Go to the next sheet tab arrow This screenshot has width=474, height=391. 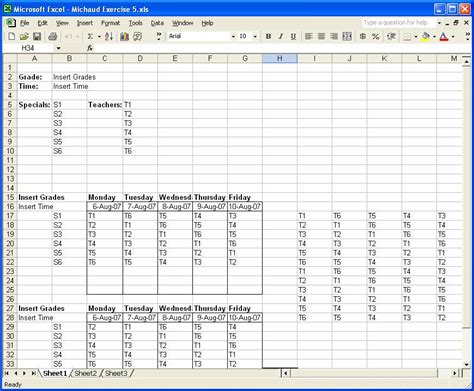(24, 373)
